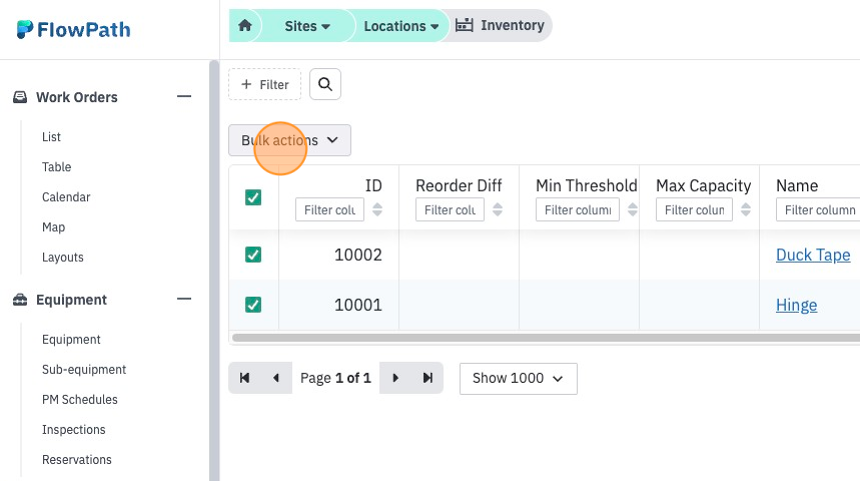Click the FlowPath logo

73,29
